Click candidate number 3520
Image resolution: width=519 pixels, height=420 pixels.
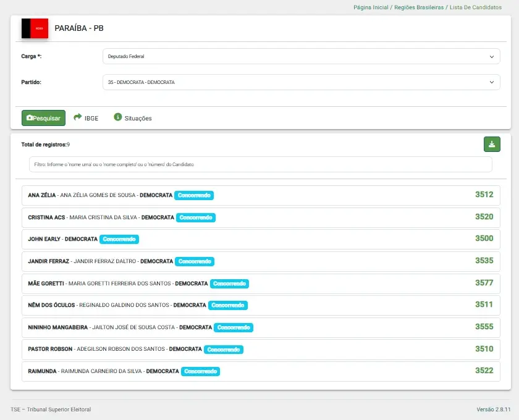pos(484,217)
